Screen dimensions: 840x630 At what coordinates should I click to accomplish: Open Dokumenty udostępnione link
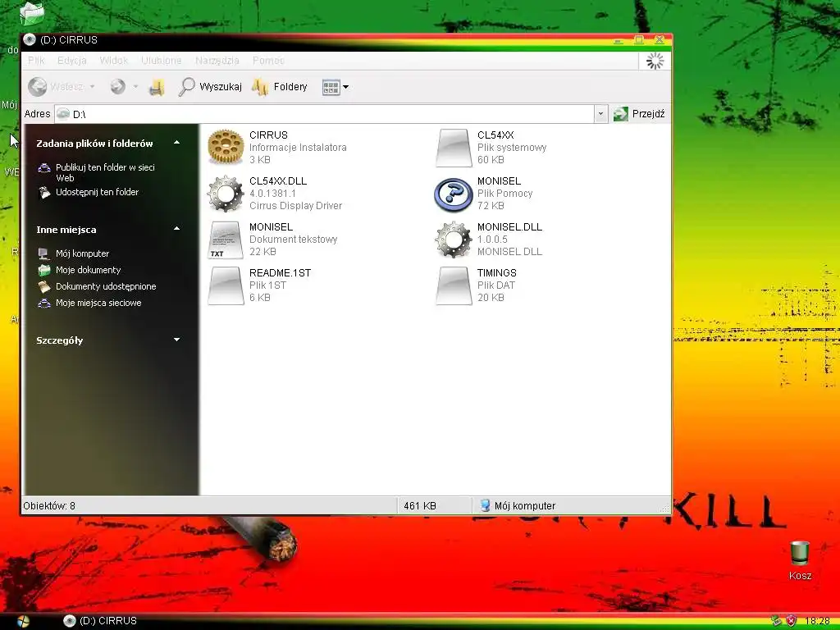click(x=106, y=286)
